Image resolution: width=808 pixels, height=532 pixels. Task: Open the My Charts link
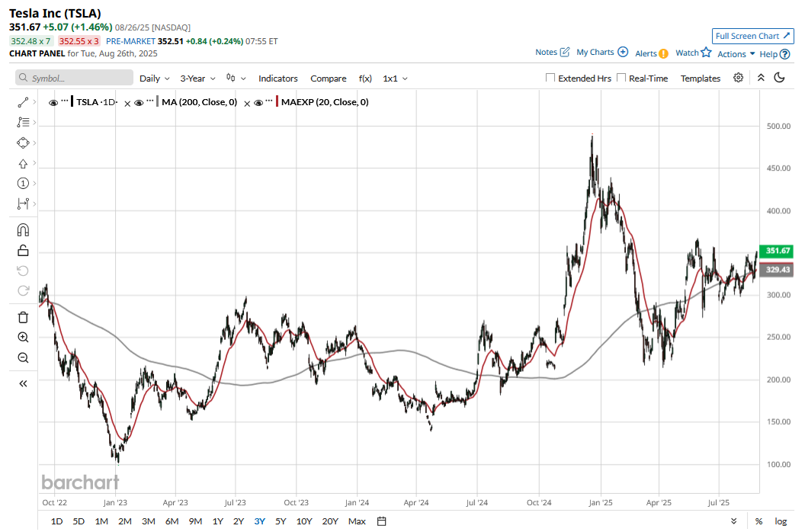[595, 52]
